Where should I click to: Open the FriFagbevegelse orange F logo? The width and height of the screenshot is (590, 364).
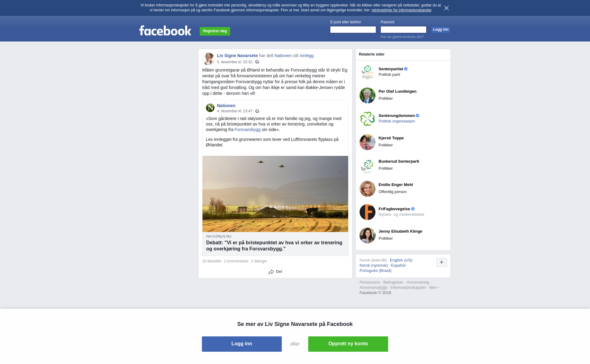click(368, 212)
